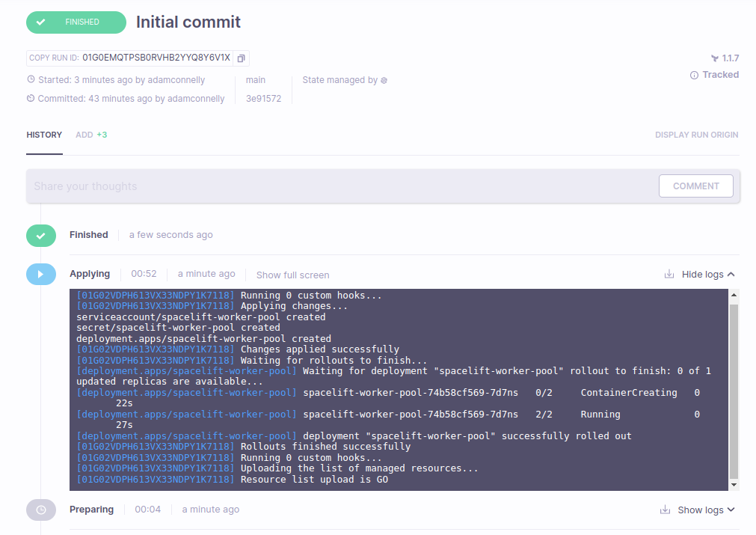The height and width of the screenshot is (535, 756).
Task: Open the Add +3 tab
Action: (91, 135)
